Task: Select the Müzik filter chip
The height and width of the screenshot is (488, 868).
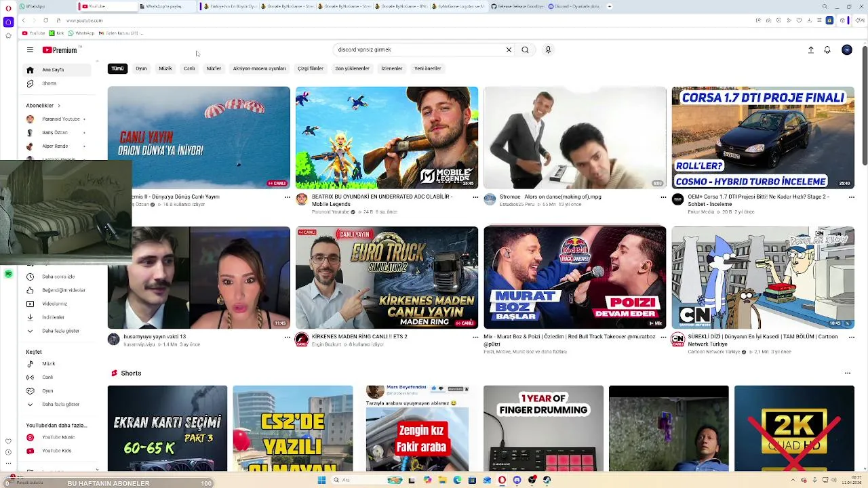Action: 165,68
